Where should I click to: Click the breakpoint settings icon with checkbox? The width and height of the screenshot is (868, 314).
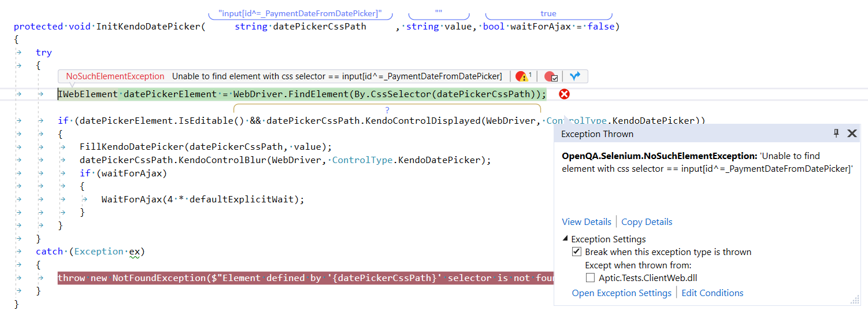click(x=551, y=76)
